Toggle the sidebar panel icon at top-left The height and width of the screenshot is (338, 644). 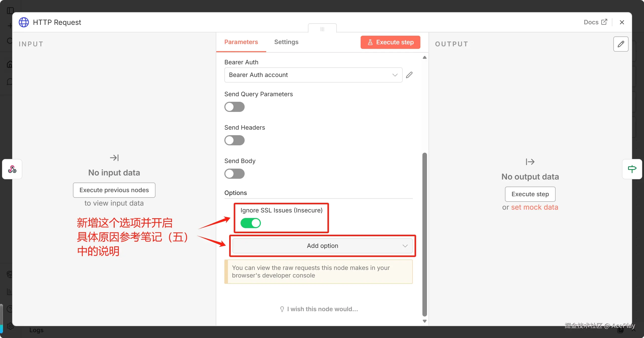coord(10,11)
